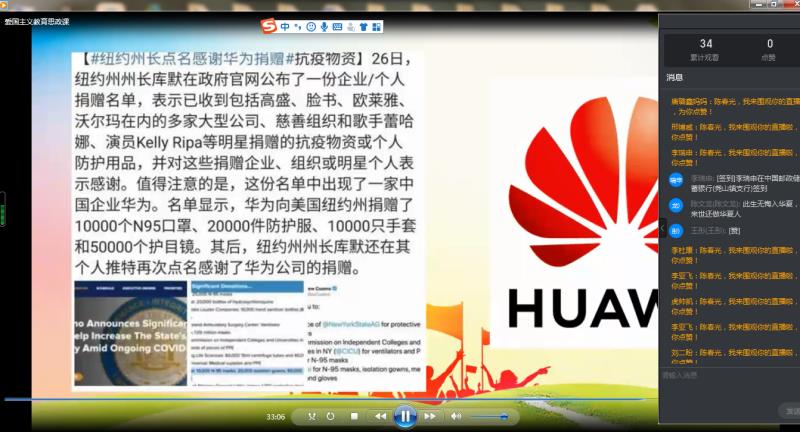Image resolution: width=800 pixels, height=432 pixels.
Task: Open the Sogou toolbox grid icon
Action: coord(377,26)
